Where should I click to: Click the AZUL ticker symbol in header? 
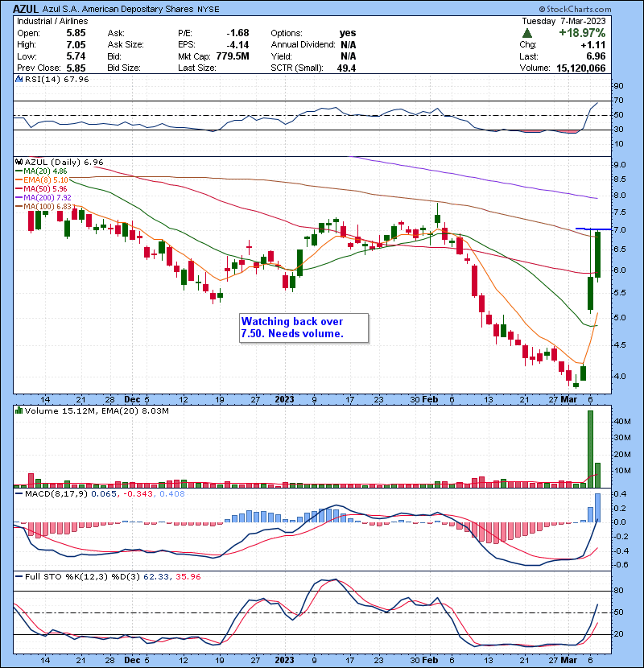click(x=26, y=9)
